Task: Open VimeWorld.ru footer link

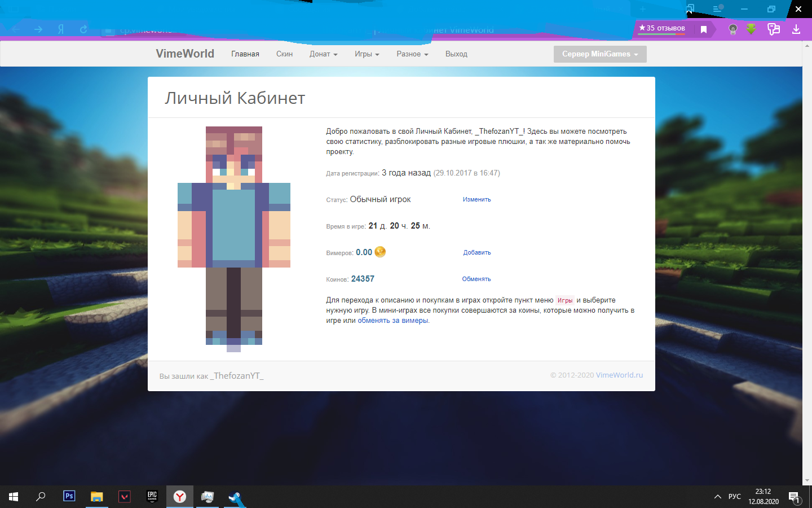Action: (619, 375)
